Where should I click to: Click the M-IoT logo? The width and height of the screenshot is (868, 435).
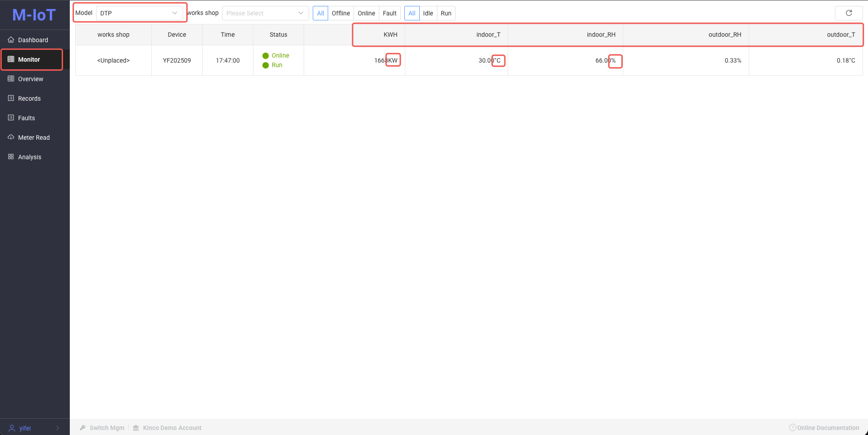34,15
